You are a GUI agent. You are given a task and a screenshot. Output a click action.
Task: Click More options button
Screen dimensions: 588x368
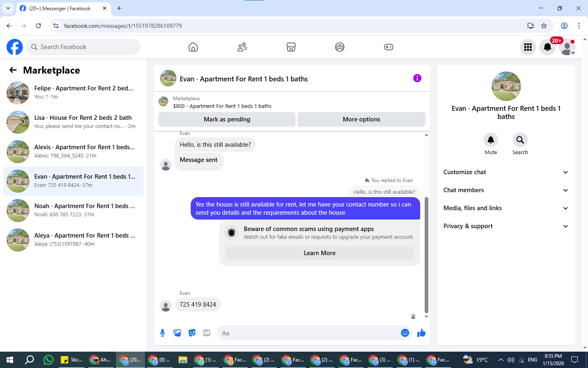coord(361,119)
